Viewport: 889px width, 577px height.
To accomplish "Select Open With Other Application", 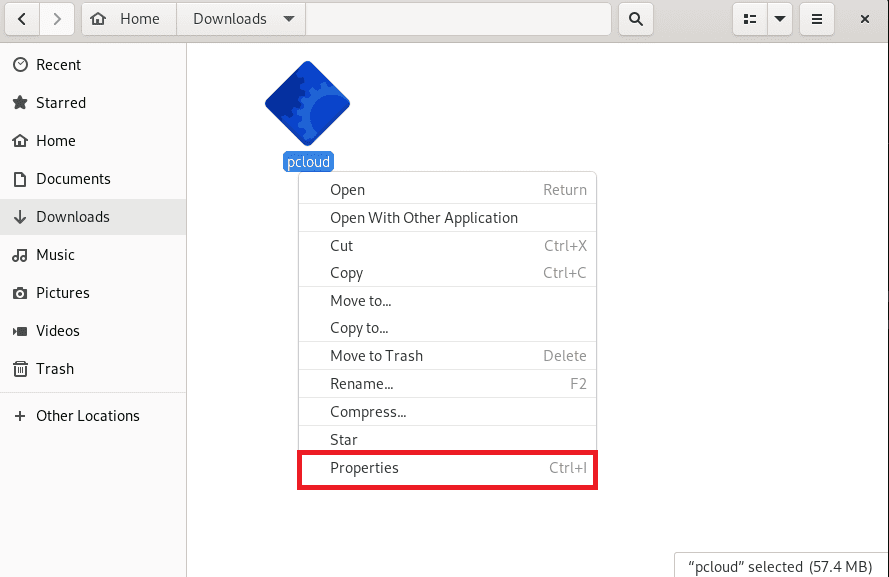I will click(x=447, y=218).
